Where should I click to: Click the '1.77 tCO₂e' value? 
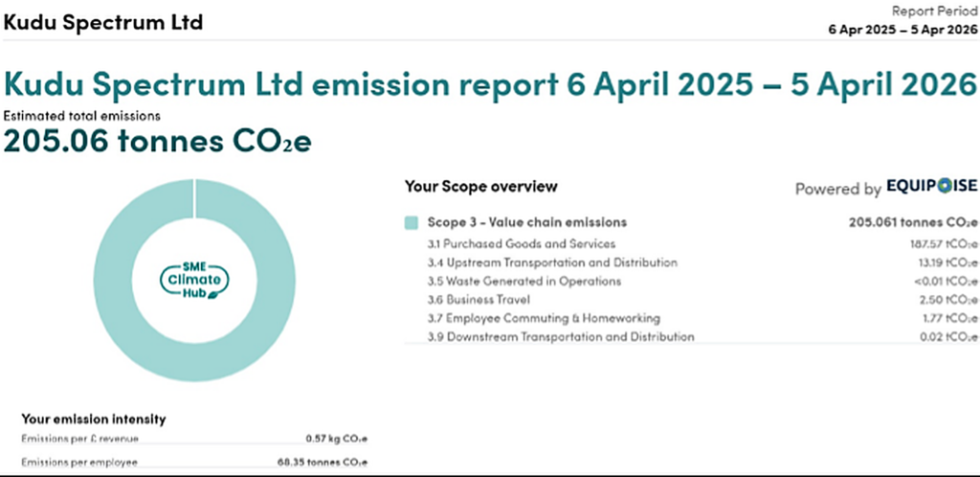[949, 318]
